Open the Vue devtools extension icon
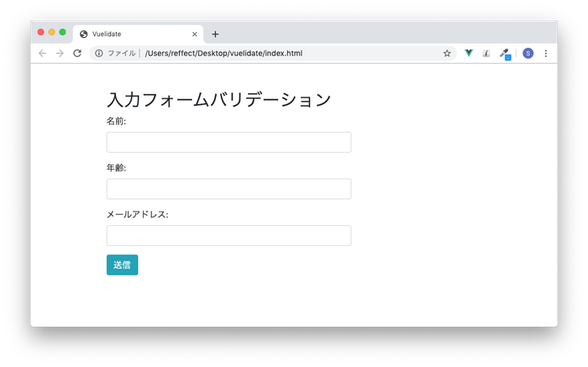The image size is (588, 367). coord(469,53)
